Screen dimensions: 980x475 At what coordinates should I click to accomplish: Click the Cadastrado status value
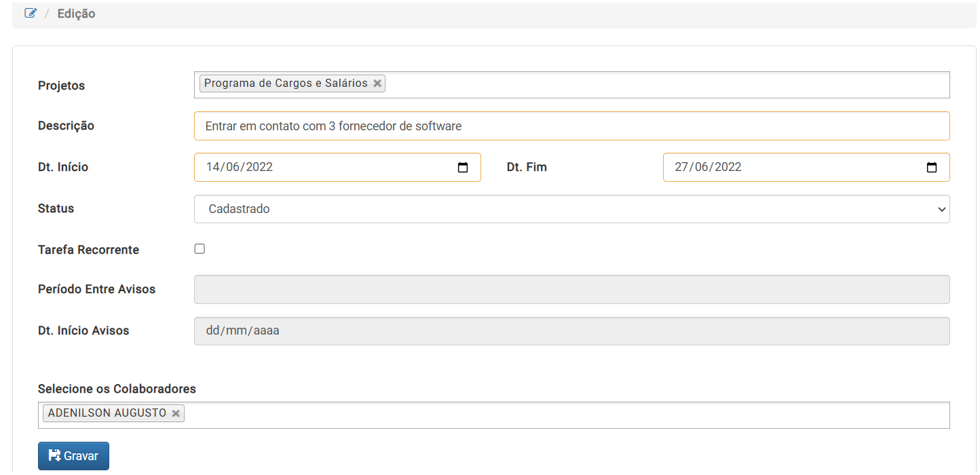click(239, 209)
